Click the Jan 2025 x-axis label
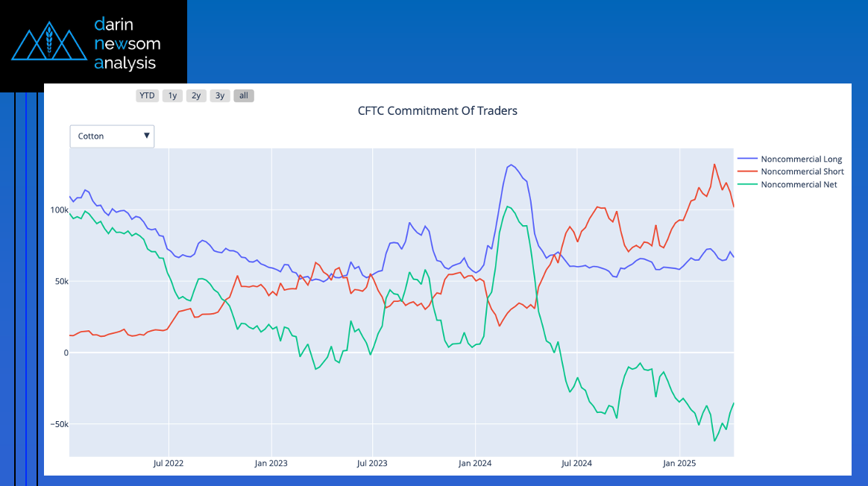This screenshot has height=486, width=868. [x=679, y=464]
